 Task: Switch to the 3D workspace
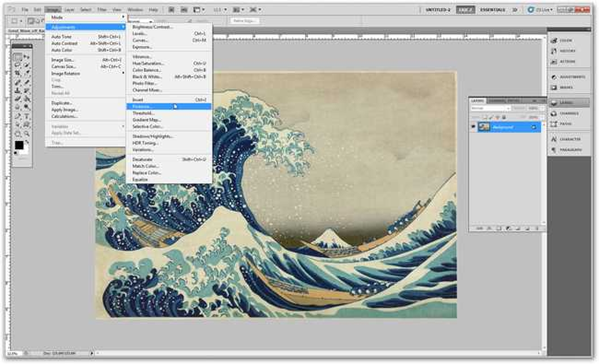pos(515,10)
